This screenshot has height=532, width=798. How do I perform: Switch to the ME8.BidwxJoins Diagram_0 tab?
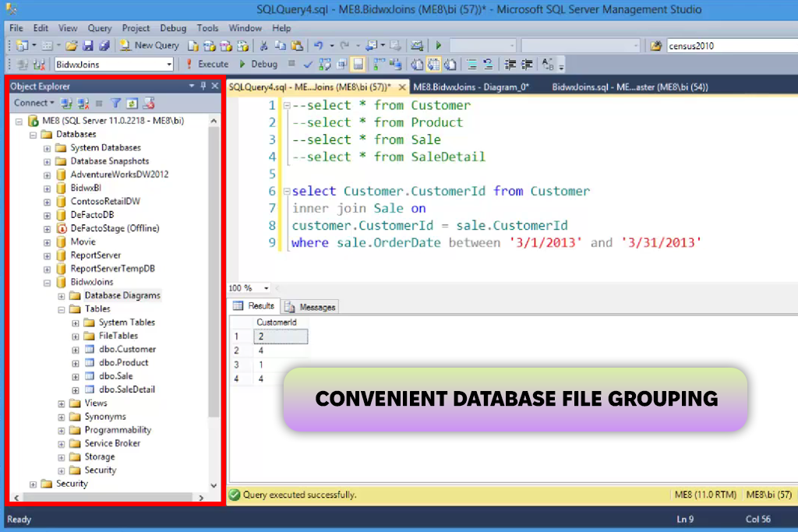point(471,87)
